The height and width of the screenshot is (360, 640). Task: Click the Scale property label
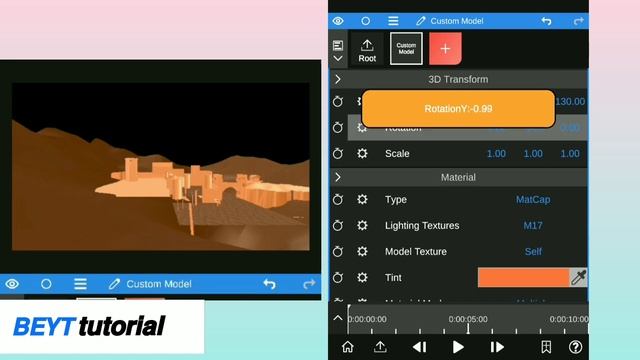[397, 153]
